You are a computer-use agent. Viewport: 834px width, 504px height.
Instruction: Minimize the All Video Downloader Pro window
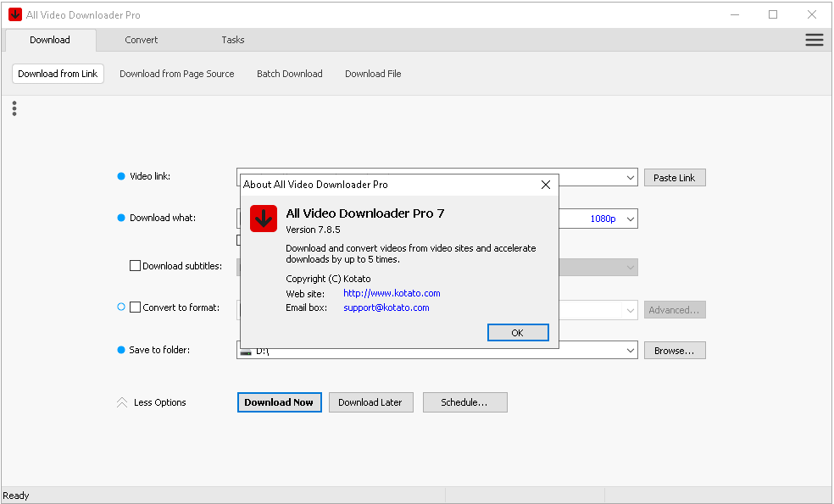click(735, 15)
